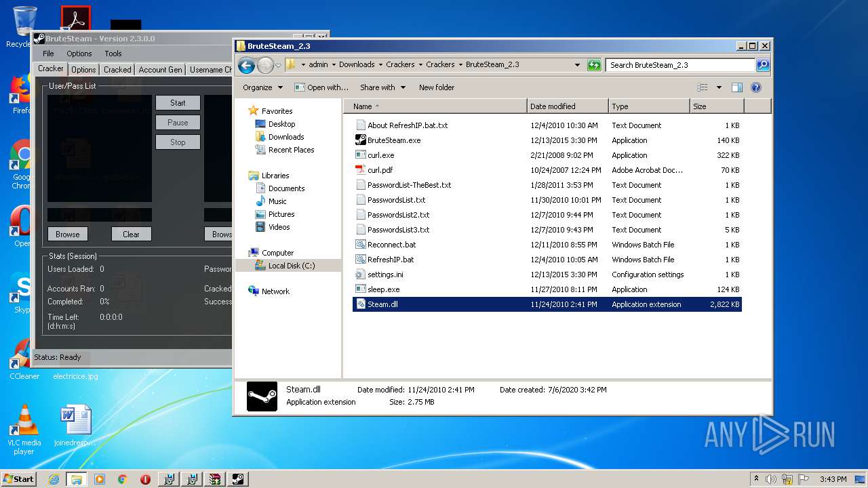Select the PasswordList-TheBest.txt file
Image resolution: width=868 pixels, height=488 pixels.
(409, 185)
